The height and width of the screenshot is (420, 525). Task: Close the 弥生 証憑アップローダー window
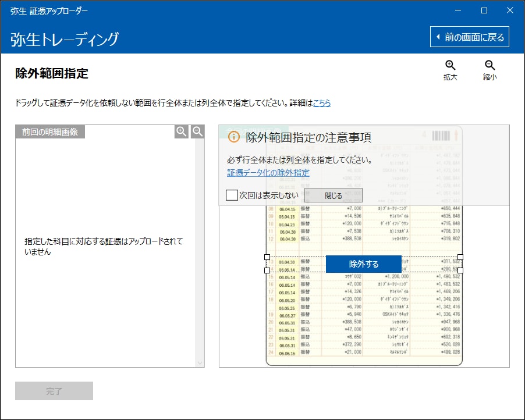[510, 10]
